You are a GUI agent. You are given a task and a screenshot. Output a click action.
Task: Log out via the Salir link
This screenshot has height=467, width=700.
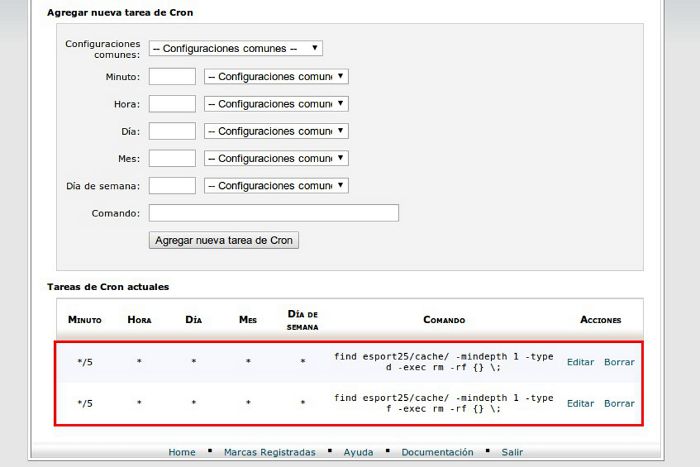click(x=512, y=452)
